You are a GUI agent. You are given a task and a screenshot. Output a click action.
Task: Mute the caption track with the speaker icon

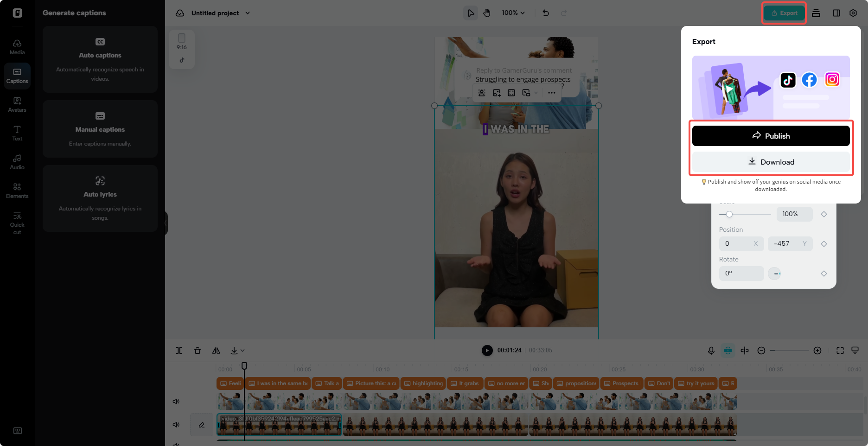click(176, 401)
